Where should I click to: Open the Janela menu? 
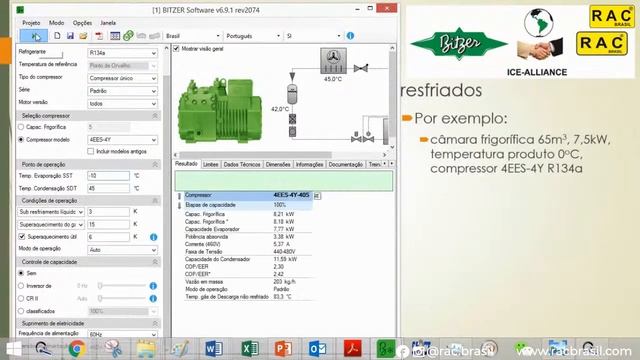(108, 23)
